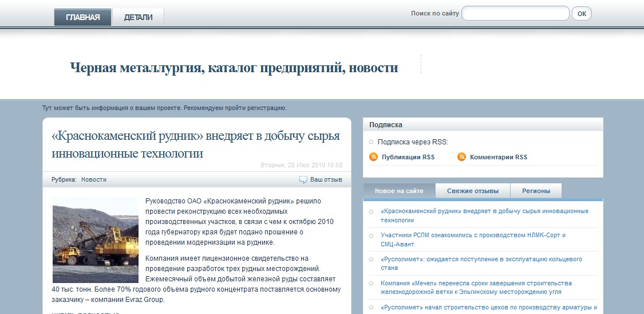Click the Подписка panel heading
Screen dimensions: 644x314
(386, 124)
